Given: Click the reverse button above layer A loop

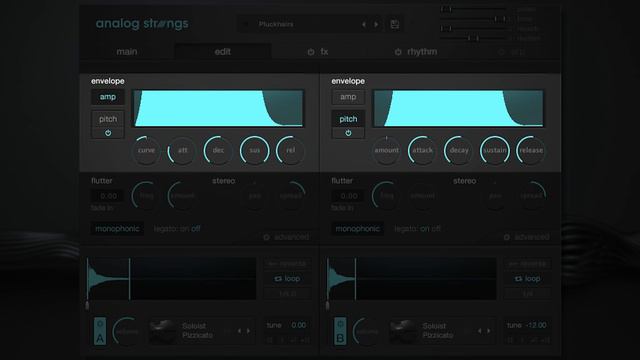Looking at the screenshot, I should pyautogui.click(x=288, y=264).
